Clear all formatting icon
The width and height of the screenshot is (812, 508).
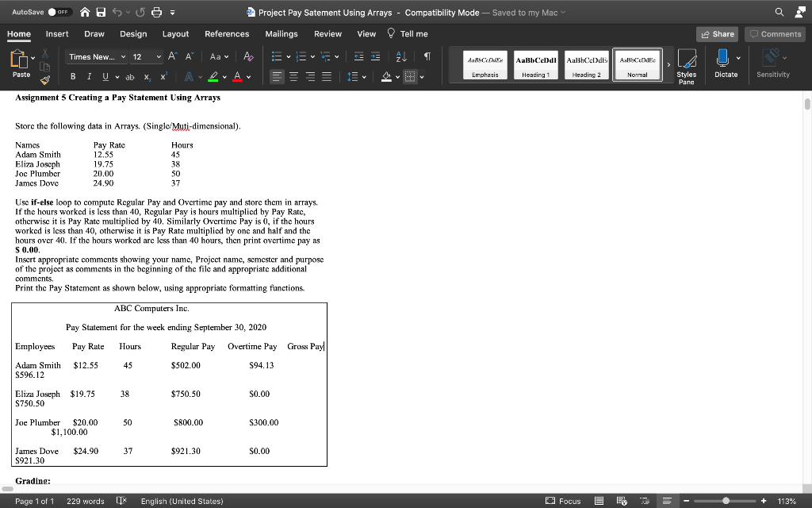click(248, 56)
